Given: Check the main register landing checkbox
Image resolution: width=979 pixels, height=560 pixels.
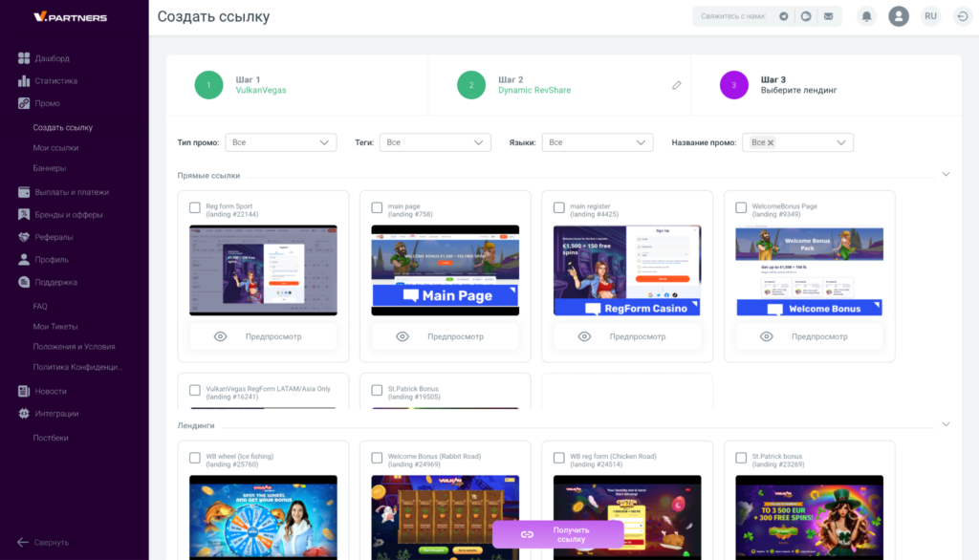Looking at the screenshot, I should coord(558,207).
